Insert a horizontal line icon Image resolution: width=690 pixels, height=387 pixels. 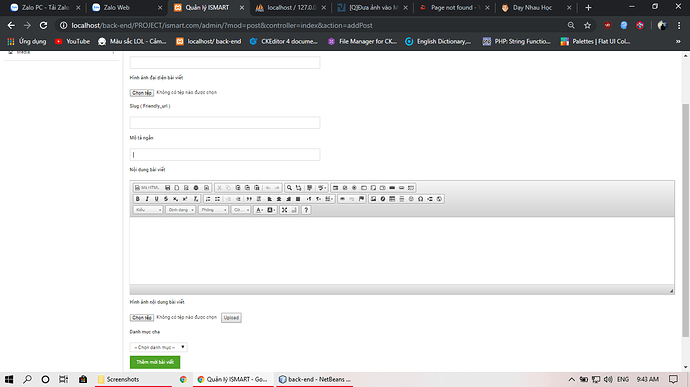401,199
